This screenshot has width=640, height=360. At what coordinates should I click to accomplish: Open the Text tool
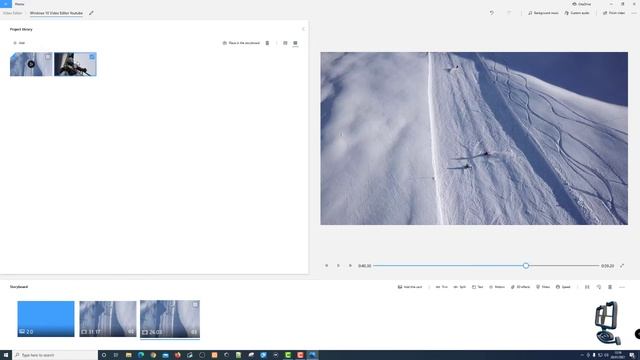[478, 287]
